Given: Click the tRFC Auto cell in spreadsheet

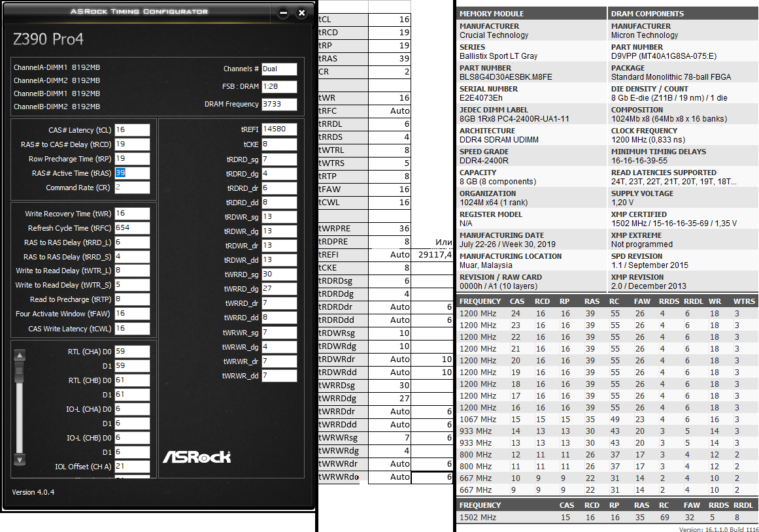Looking at the screenshot, I should click(x=390, y=111).
